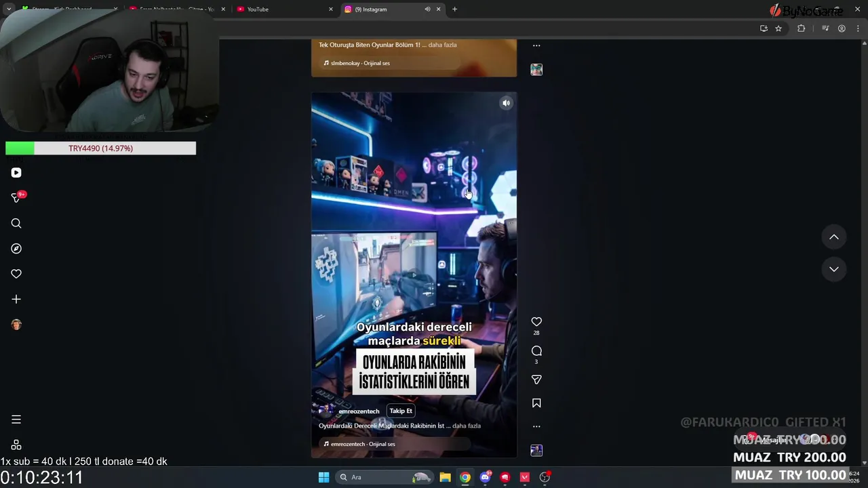Open Discord from the taskbar
The image size is (868, 488).
pyautogui.click(x=485, y=477)
